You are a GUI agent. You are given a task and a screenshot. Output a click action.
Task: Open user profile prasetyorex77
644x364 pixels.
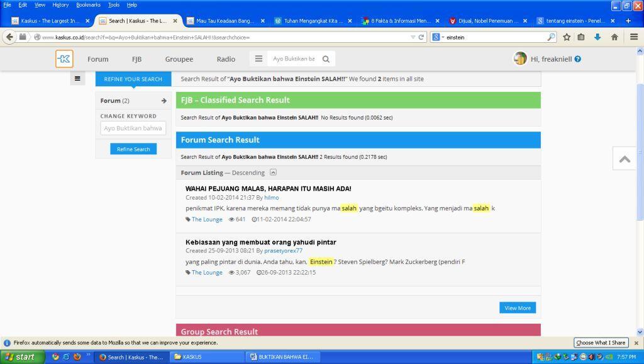[284, 251]
